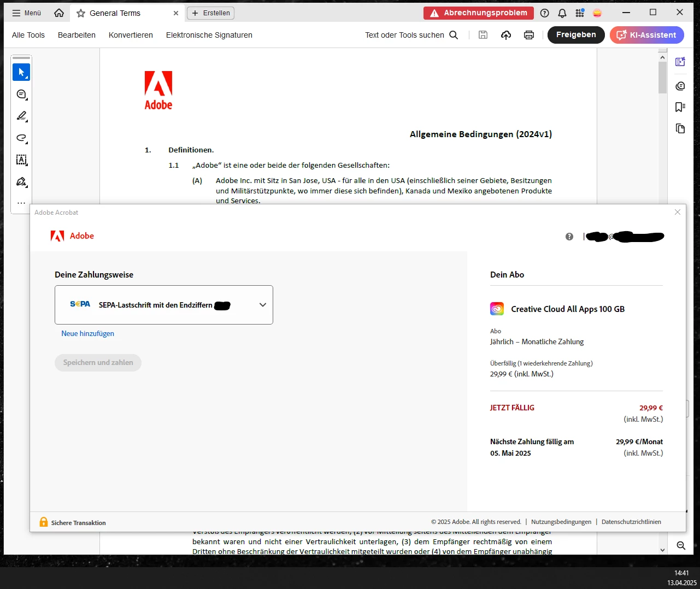Open the user profile avatar
The height and width of the screenshot is (589, 700).
point(597,13)
